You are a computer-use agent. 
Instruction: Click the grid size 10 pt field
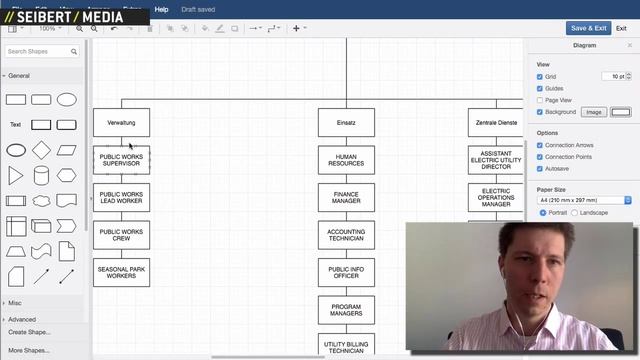tap(613, 76)
